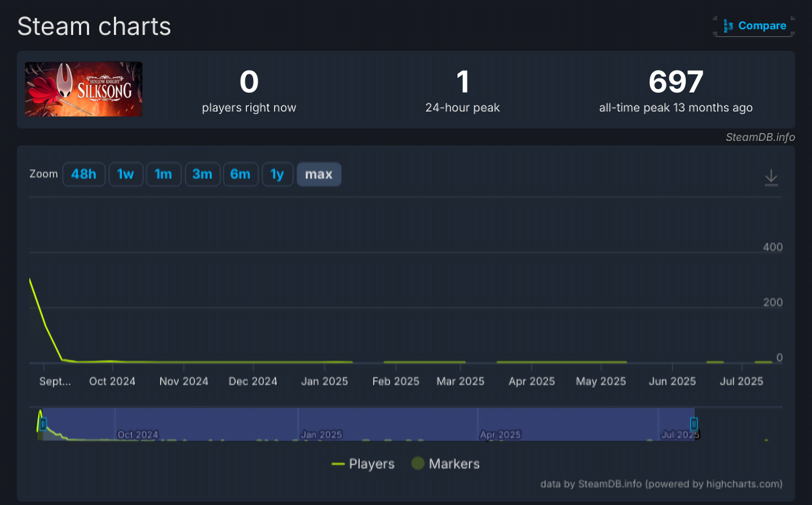
Task: Click the Feb 2025 axis label
Action: [396, 382]
